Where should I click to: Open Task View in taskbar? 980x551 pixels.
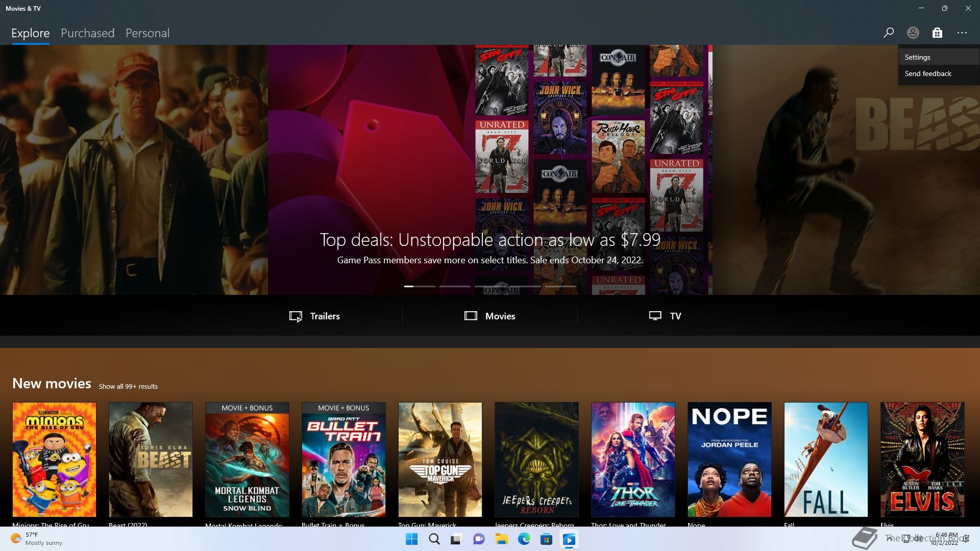click(x=456, y=539)
